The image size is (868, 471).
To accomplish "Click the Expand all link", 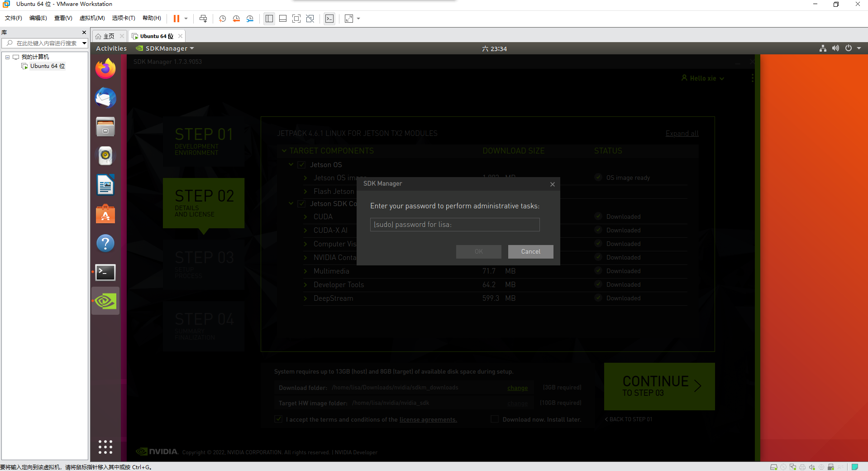I will [x=682, y=133].
